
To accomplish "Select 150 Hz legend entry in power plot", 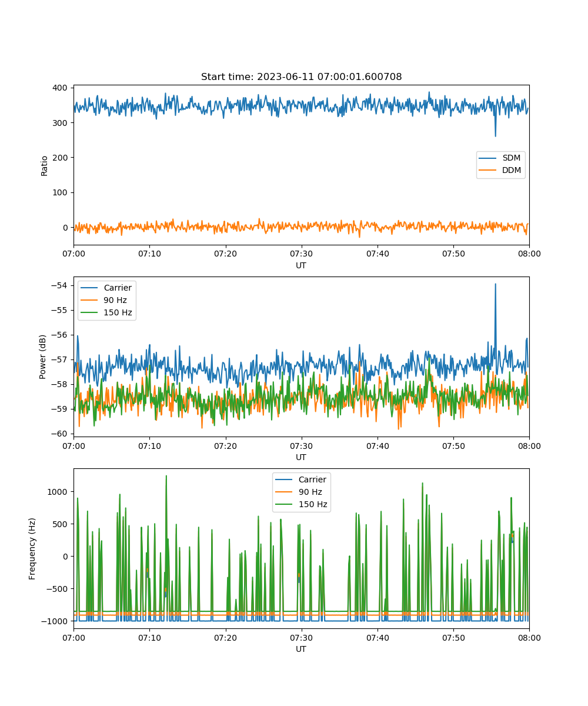I will [x=106, y=312].
